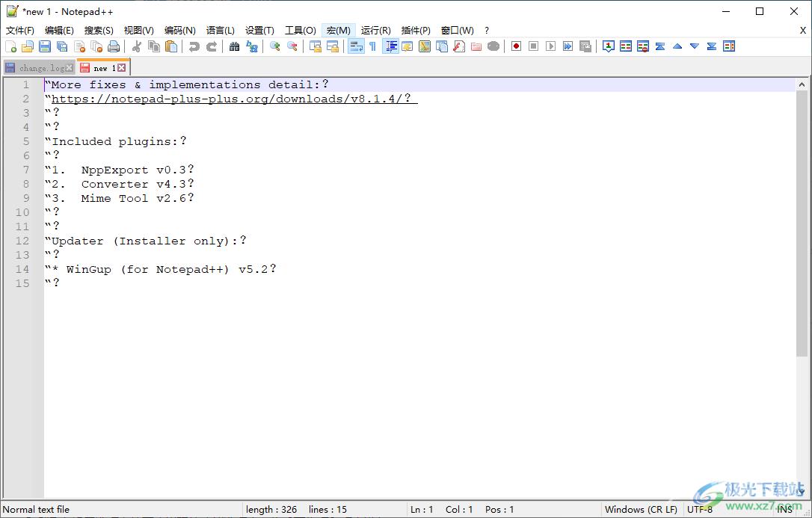Click the vertical scrollbar up arrow
The width and height of the screenshot is (812, 518).
(x=802, y=84)
